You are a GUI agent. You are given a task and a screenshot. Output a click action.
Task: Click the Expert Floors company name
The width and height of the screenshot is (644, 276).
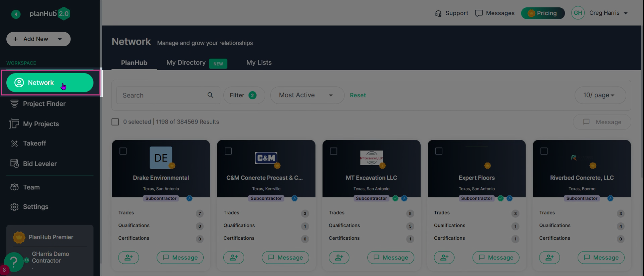point(477,178)
